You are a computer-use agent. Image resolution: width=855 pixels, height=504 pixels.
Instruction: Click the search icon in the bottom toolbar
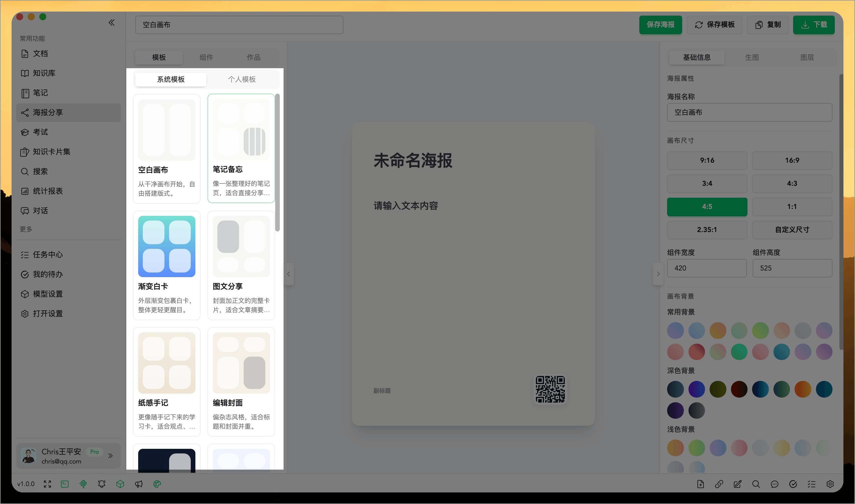tap(756, 484)
